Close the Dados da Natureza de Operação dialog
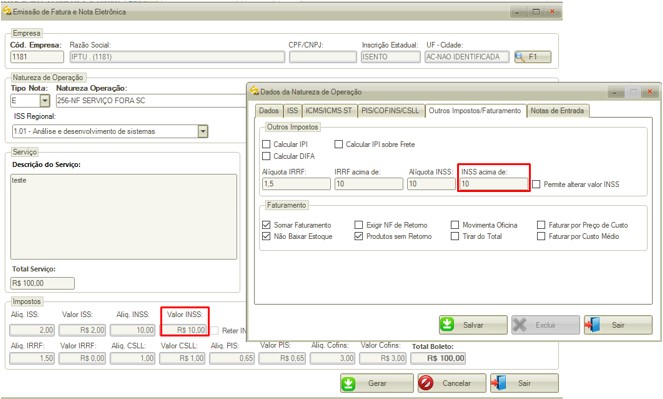This screenshot has width=663, height=399. coord(649,92)
